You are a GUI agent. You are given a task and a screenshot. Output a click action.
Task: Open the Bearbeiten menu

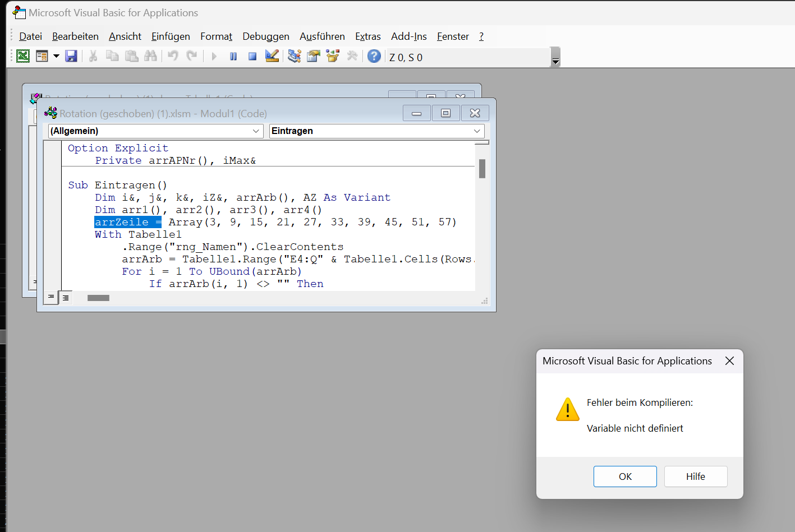click(75, 36)
